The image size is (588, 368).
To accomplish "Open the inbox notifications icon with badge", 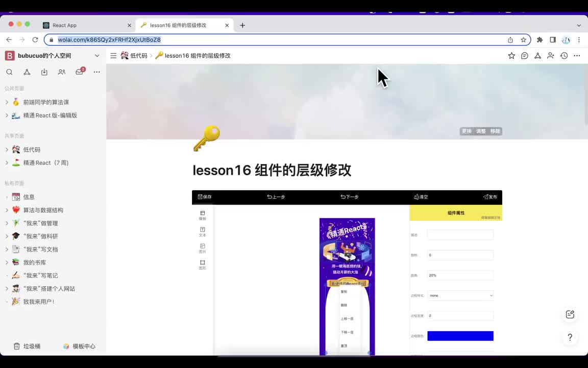I will coord(80,72).
